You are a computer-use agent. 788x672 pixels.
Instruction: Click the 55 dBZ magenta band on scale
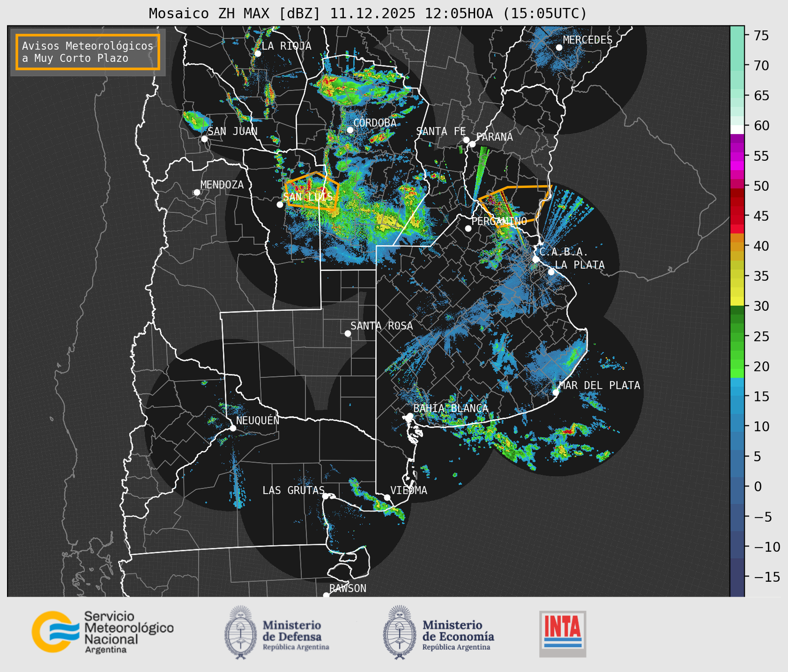click(x=737, y=156)
